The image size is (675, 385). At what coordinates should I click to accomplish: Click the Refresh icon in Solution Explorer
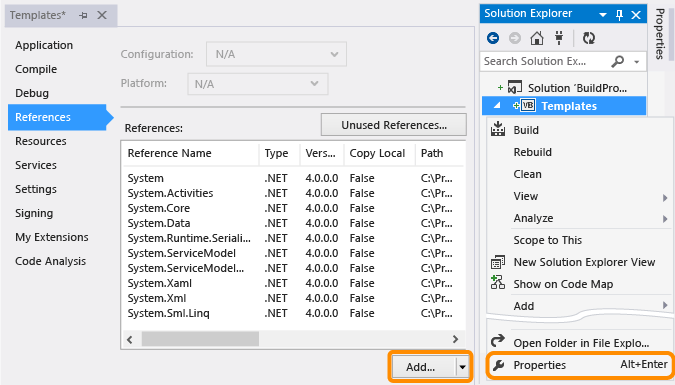point(588,38)
